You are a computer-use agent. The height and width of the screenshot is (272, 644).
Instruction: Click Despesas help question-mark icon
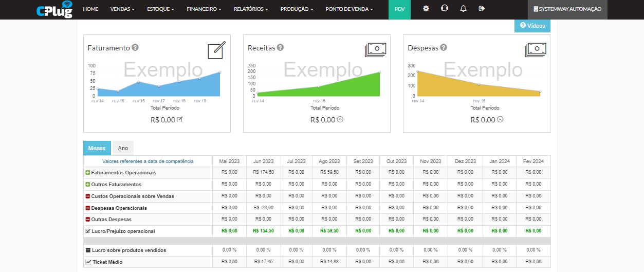[443, 47]
